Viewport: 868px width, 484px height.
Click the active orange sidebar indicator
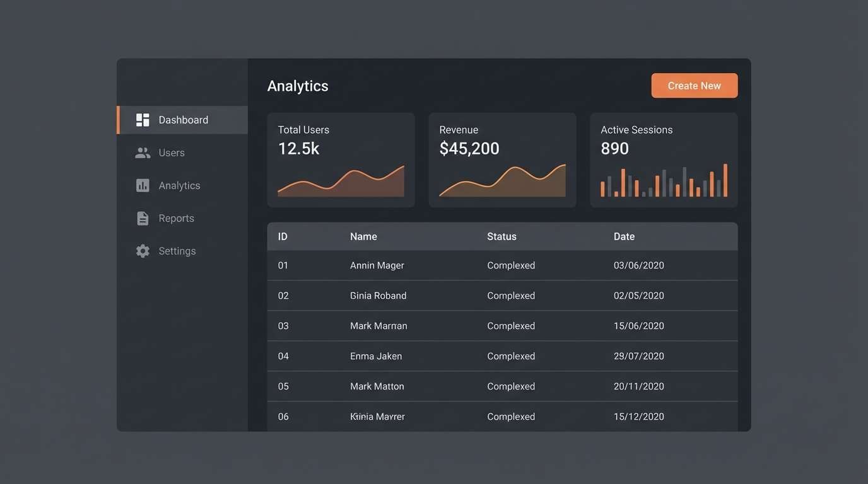click(119, 119)
